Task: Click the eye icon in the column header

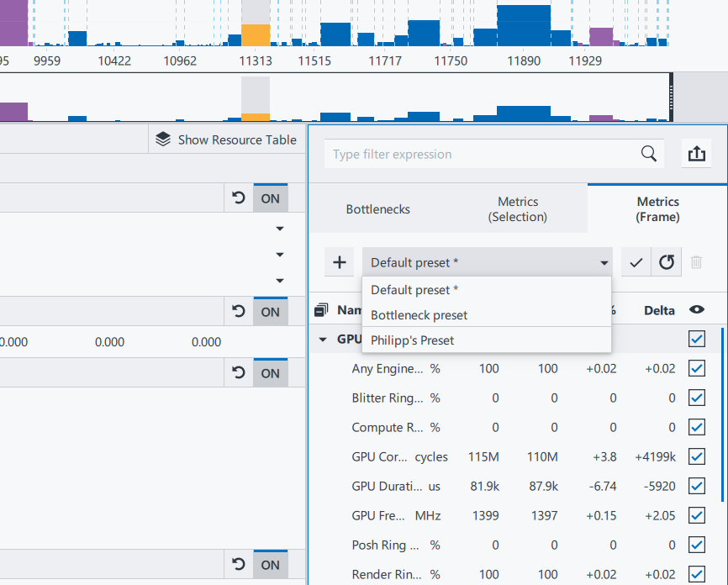Action: click(696, 309)
